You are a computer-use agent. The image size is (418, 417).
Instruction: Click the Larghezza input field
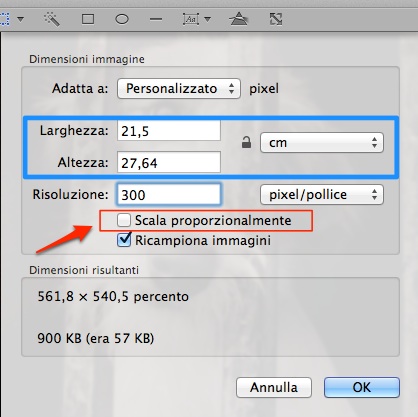169,131
